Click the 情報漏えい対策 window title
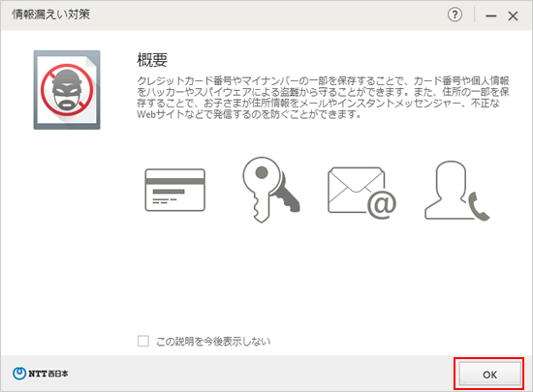 51,15
